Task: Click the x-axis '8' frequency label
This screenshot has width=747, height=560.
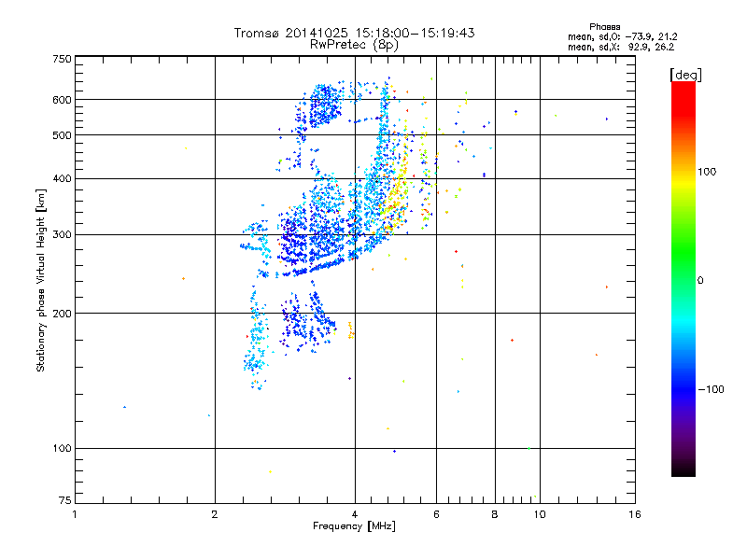Action: 495,514
